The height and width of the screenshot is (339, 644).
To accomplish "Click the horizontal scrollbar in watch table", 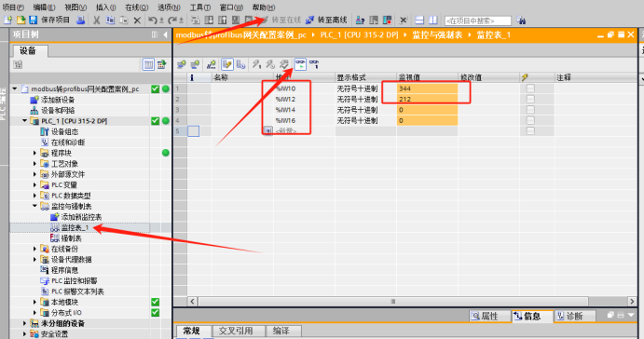I will (393, 301).
